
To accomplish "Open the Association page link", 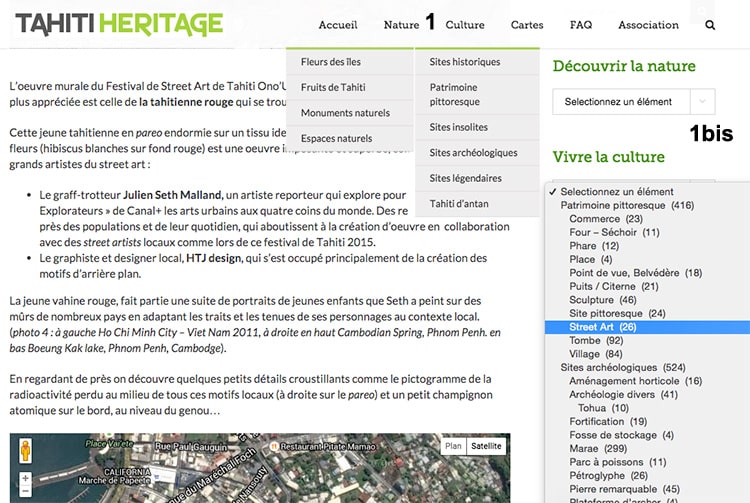I will coord(648,25).
